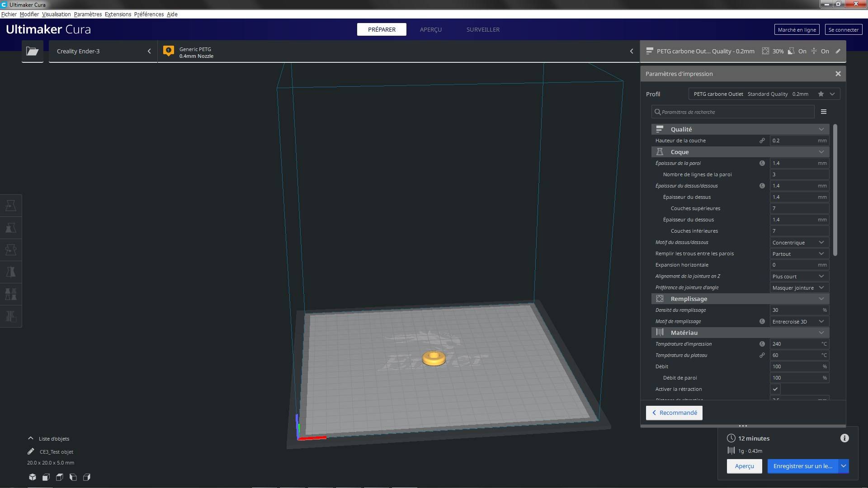Viewport: 868px width, 488px height.
Task: Close the Paramètres d'impression panel
Action: click(838, 74)
